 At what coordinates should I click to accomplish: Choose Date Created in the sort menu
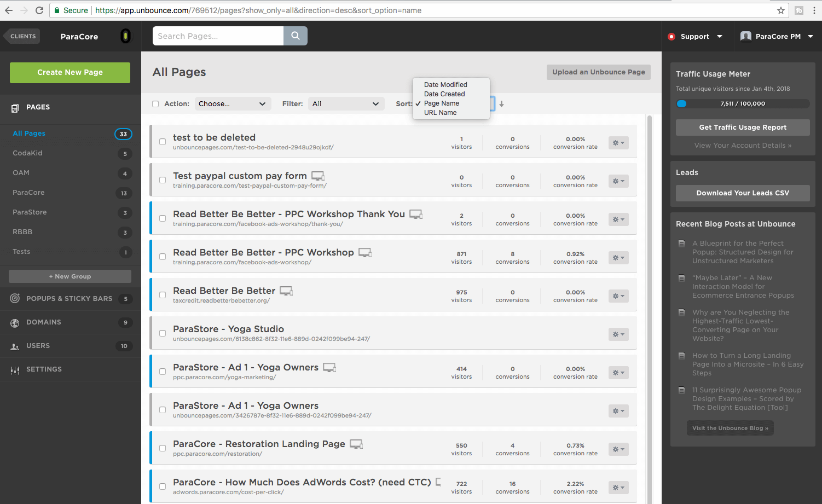(x=444, y=94)
